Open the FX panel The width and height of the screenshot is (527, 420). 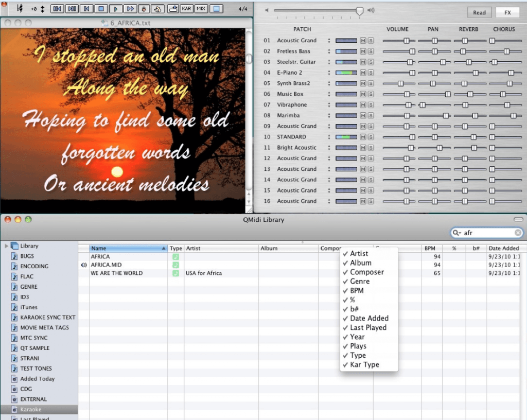tap(508, 12)
